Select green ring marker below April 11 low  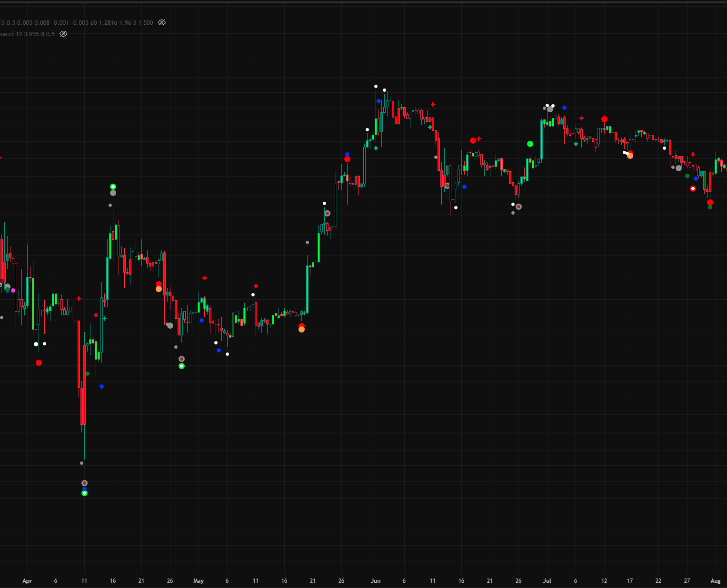tap(84, 493)
